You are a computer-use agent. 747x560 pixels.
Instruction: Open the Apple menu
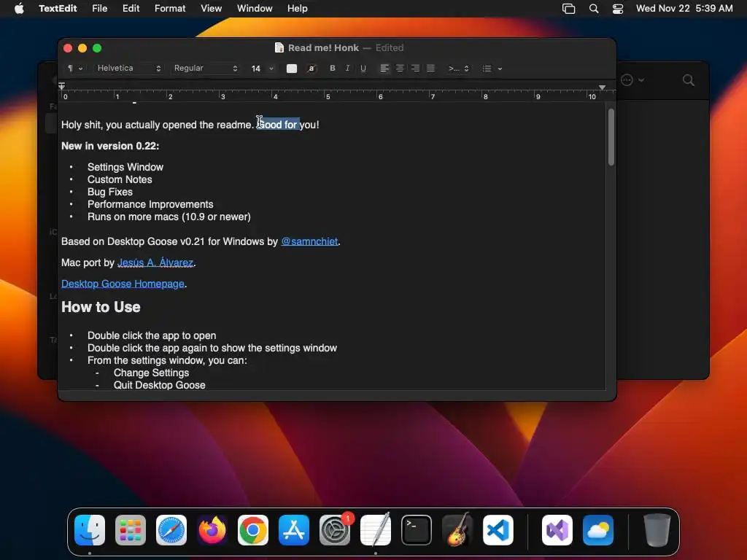pos(19,8)
